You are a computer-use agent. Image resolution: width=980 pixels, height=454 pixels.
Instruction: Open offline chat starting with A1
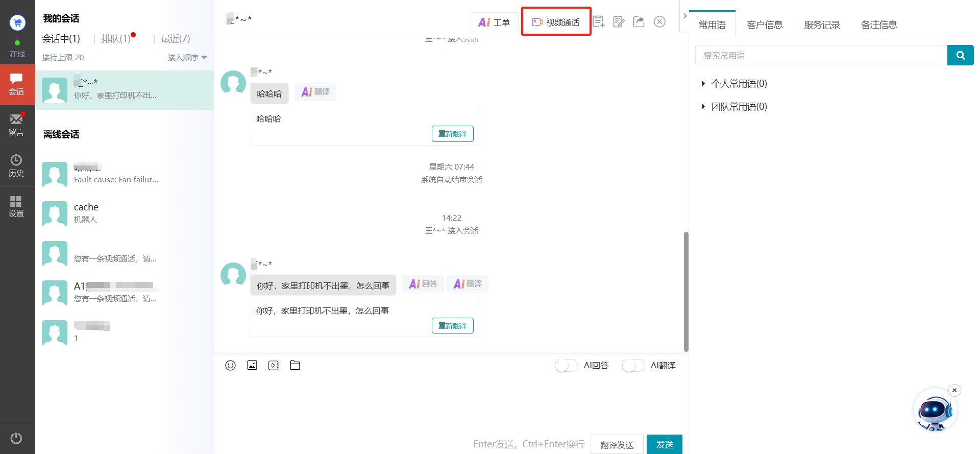click(125, 293)
